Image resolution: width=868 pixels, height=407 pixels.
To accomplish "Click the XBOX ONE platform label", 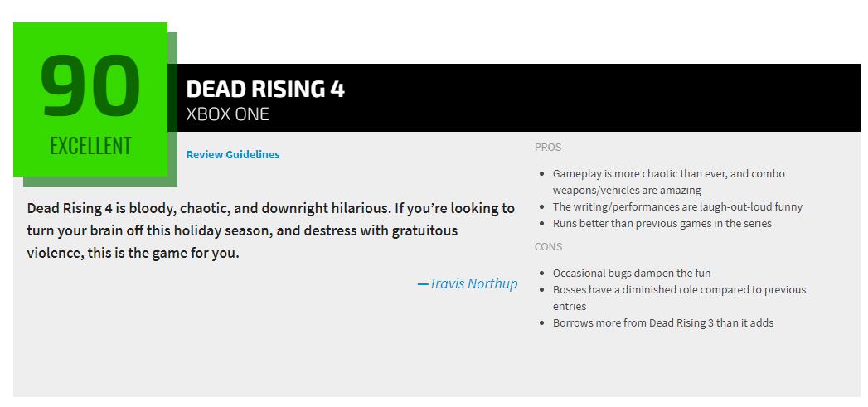I will pyautogui.click(x=228, y=114).
